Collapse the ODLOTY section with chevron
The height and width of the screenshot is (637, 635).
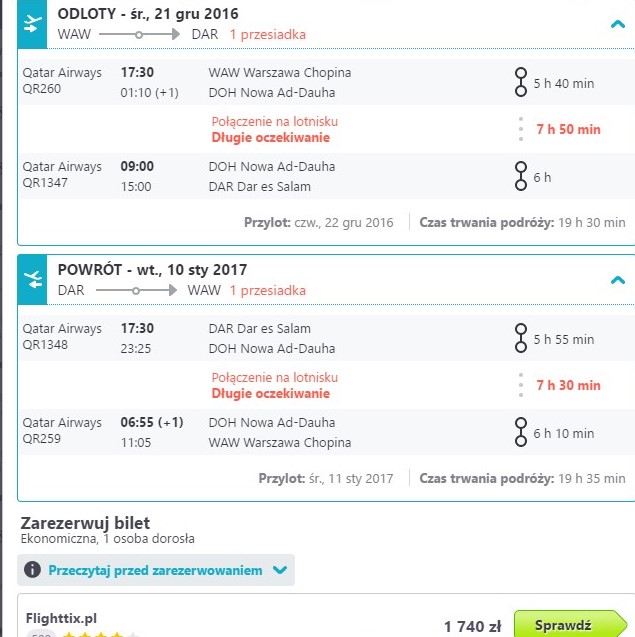tap(618, 24)
